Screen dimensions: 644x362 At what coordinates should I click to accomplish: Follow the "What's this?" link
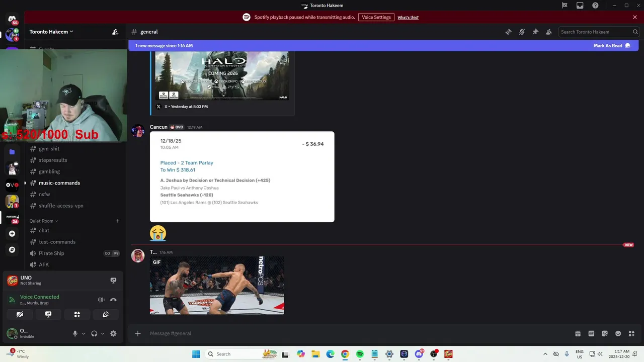[408, 17]
